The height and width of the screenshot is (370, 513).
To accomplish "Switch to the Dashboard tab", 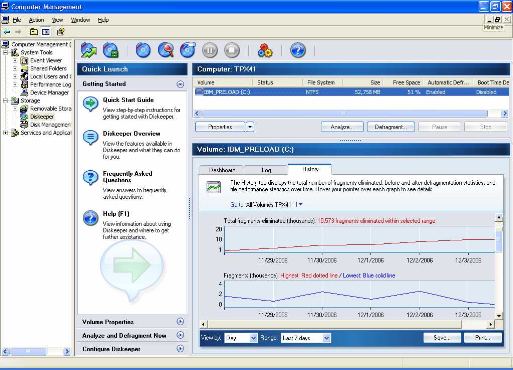I will (222, 170).
